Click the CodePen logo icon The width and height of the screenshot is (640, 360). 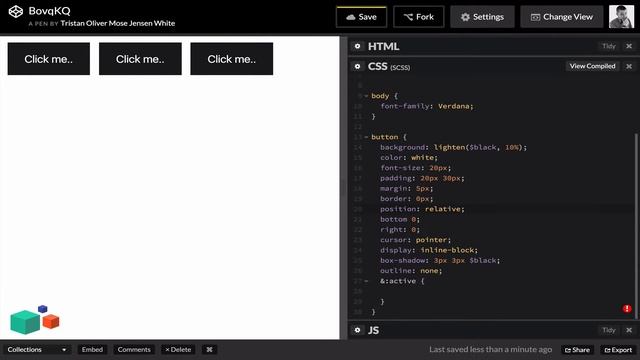click(x=16, y=11)
